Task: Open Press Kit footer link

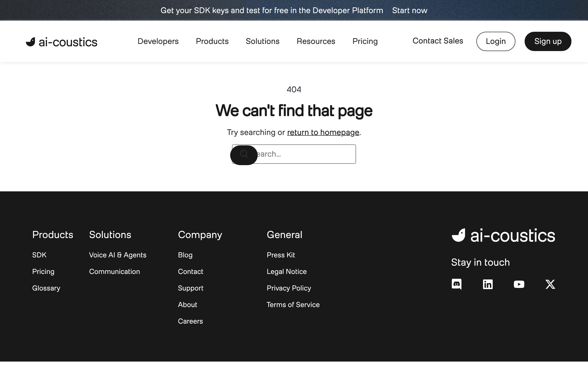Action: [x=281, y=255]
